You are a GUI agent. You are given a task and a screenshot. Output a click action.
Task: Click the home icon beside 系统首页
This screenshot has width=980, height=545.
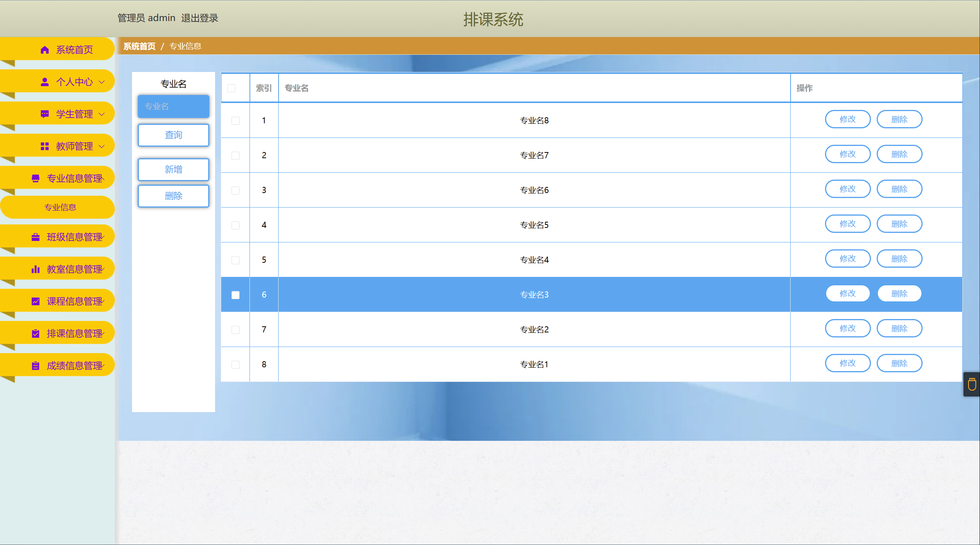coord(45,50)
